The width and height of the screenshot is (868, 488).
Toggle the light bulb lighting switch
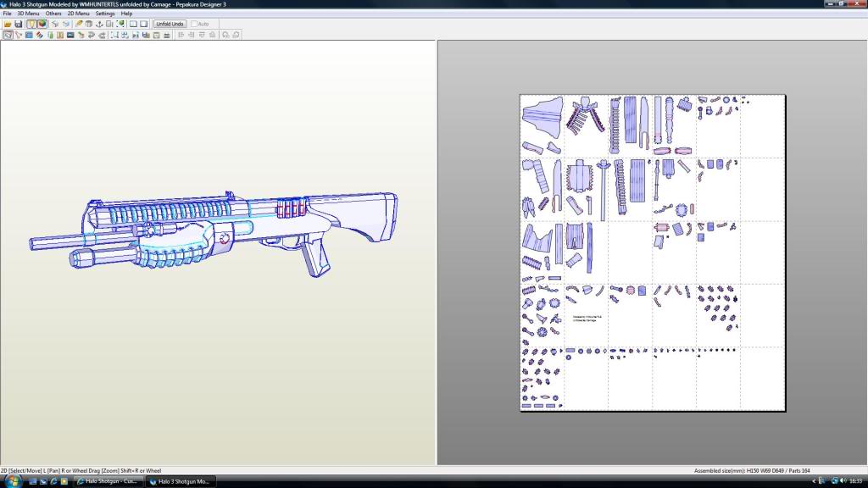click(x=31, y=24)
